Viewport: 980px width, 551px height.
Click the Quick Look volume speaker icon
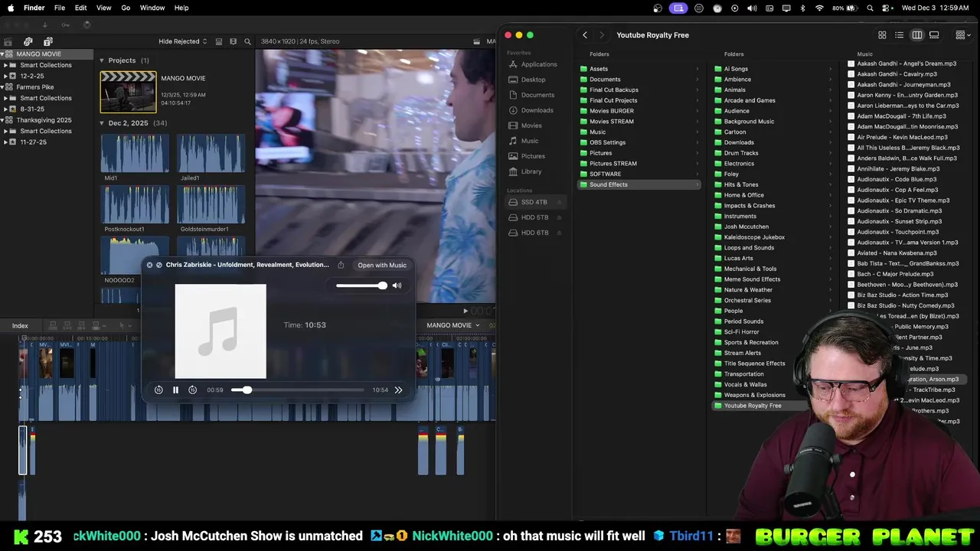point(397,285)
